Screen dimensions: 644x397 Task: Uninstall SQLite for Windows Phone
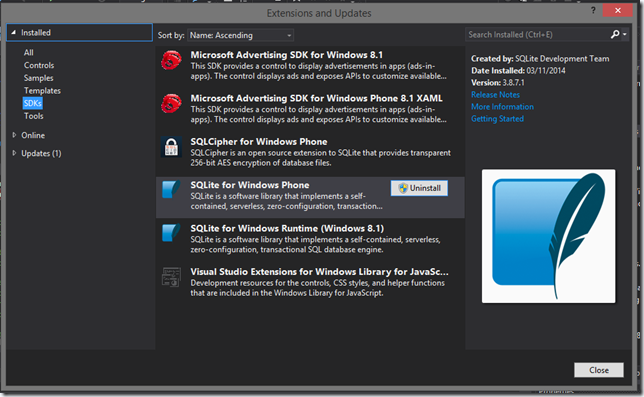pos(419,188)
